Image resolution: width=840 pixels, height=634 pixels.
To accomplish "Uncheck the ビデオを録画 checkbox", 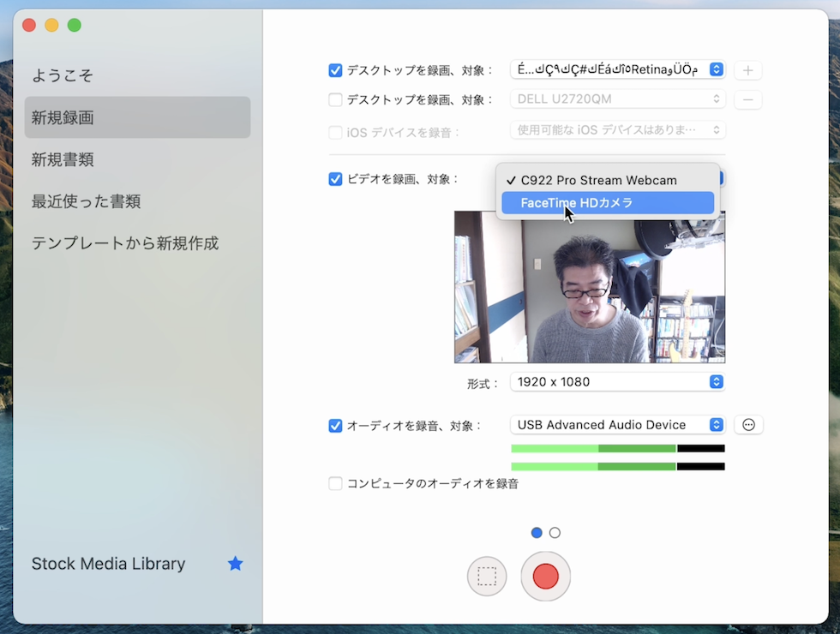I will pyautogui.click(x=335, y=180).
